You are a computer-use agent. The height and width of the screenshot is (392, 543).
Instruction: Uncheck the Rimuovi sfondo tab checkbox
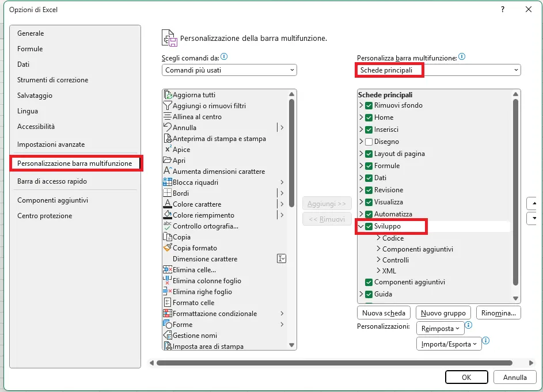pyautogui.click(x=369, y=105)
